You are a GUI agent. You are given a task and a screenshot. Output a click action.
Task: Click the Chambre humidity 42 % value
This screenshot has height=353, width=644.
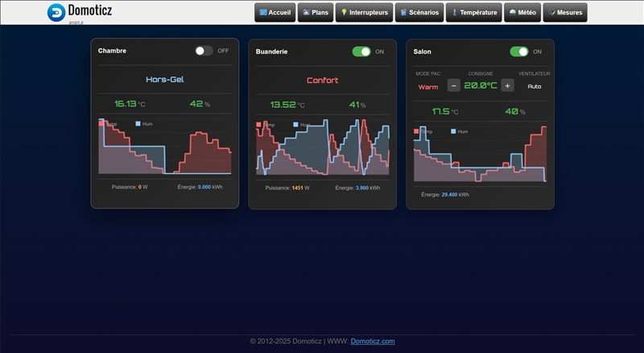[x=200, y=104]
